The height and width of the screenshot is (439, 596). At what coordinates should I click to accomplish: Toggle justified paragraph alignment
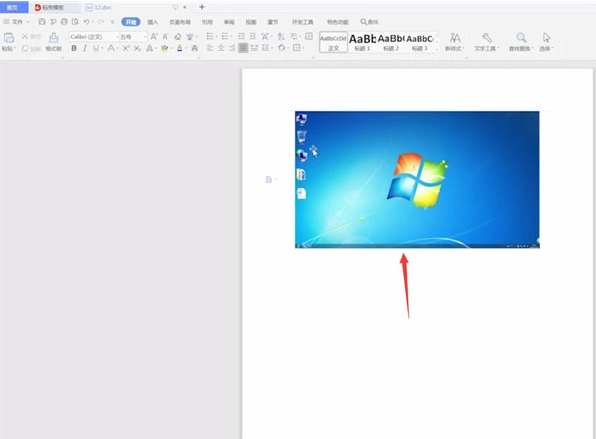[243, 48]
